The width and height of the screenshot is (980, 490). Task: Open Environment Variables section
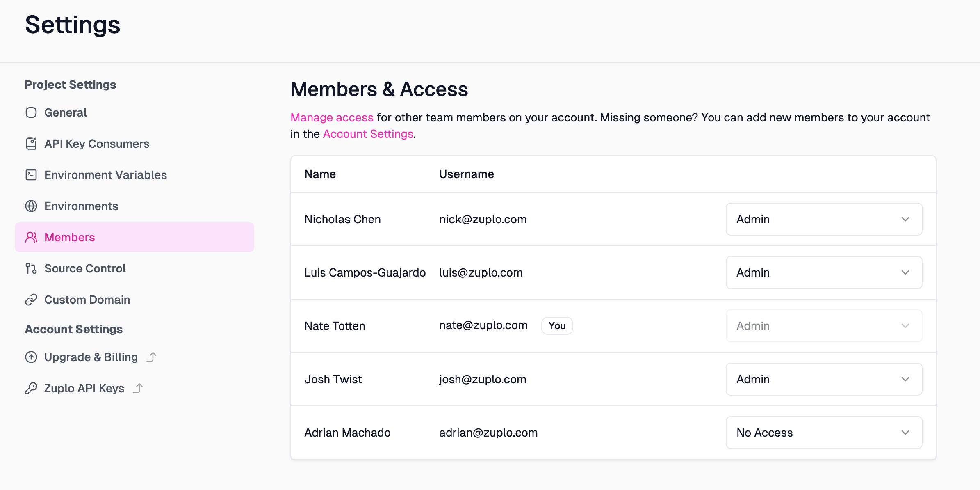tap(134, 175)
